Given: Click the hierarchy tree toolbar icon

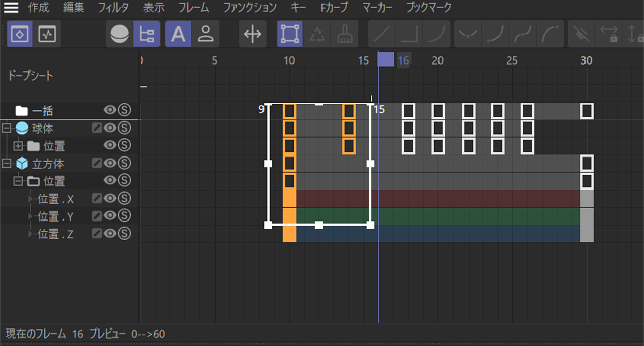Looking at the screenshot, I should [x=147, y=34].
